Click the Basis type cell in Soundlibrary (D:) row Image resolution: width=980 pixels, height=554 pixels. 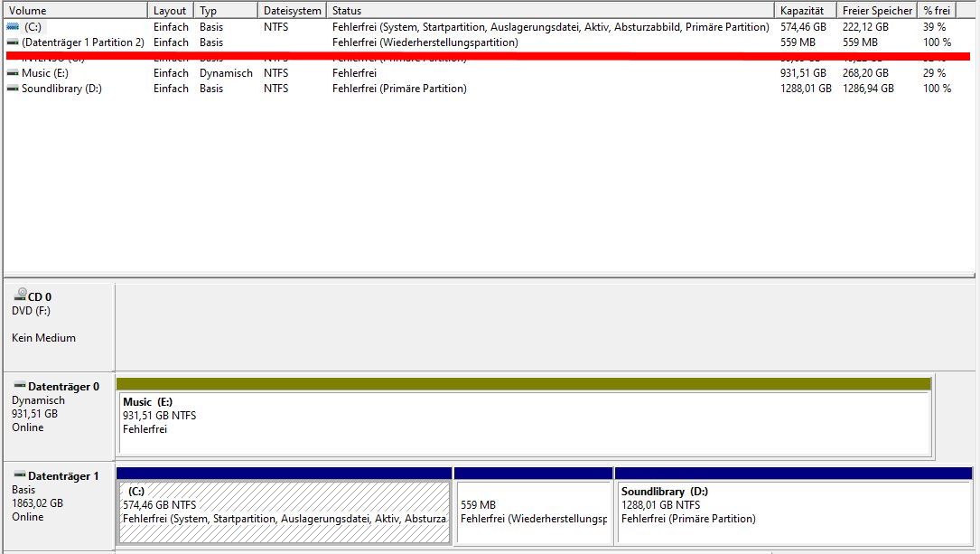point(211,89)
